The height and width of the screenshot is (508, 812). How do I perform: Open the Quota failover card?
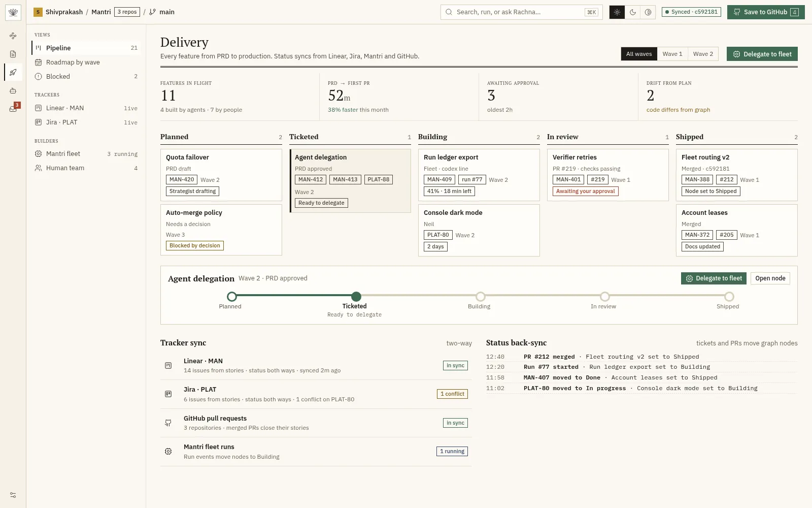pyautogui.click(x=221, y=175)
